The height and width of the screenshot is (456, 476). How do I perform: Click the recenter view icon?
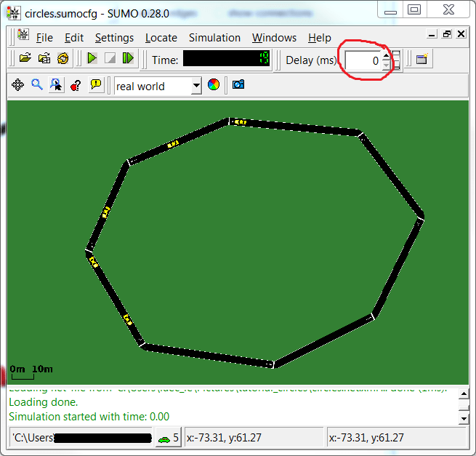18,85
